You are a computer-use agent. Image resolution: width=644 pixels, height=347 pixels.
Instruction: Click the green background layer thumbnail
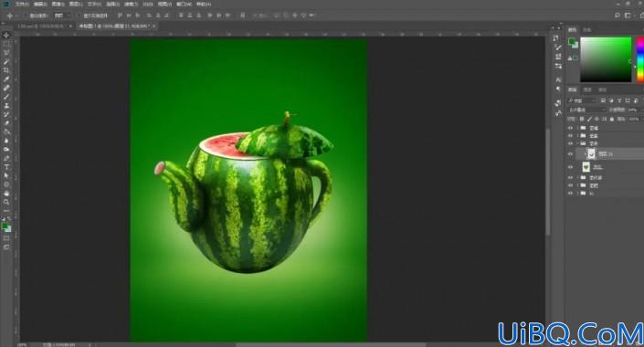coord(586,167)
